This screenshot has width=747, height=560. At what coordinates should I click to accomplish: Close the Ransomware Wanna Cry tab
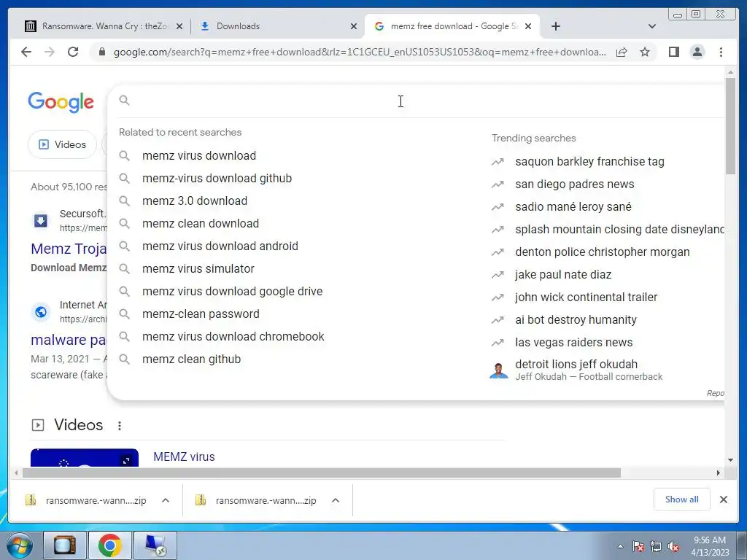(179, 26)
